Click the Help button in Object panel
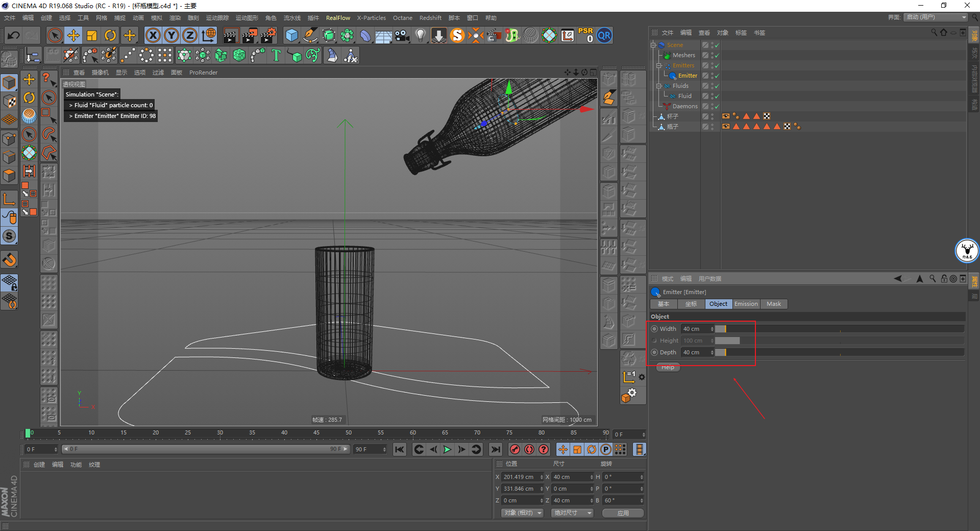This screenshot has width=980, height=531. pyautogui.click(x=668, y=368)
